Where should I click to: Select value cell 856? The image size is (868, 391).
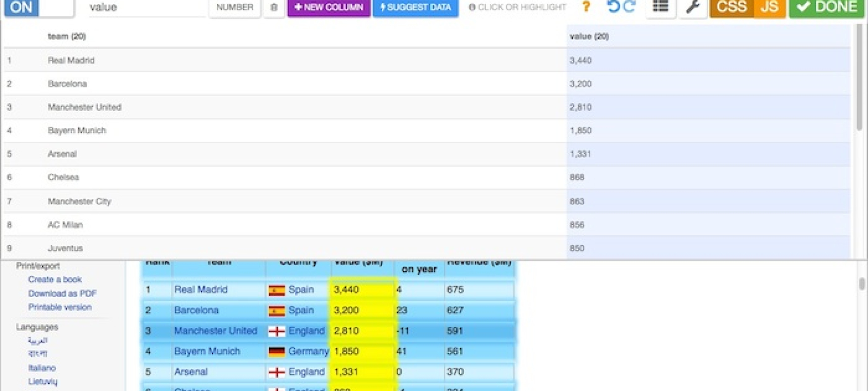tap(708, 224)
